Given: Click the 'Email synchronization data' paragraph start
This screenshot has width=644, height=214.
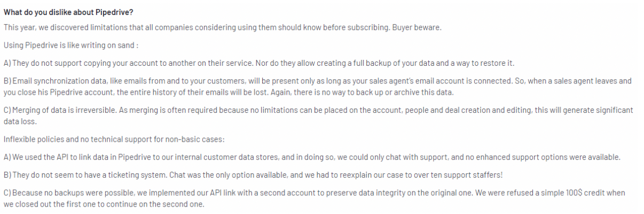Looking at the screenshot, I should (x=51, y=81).
